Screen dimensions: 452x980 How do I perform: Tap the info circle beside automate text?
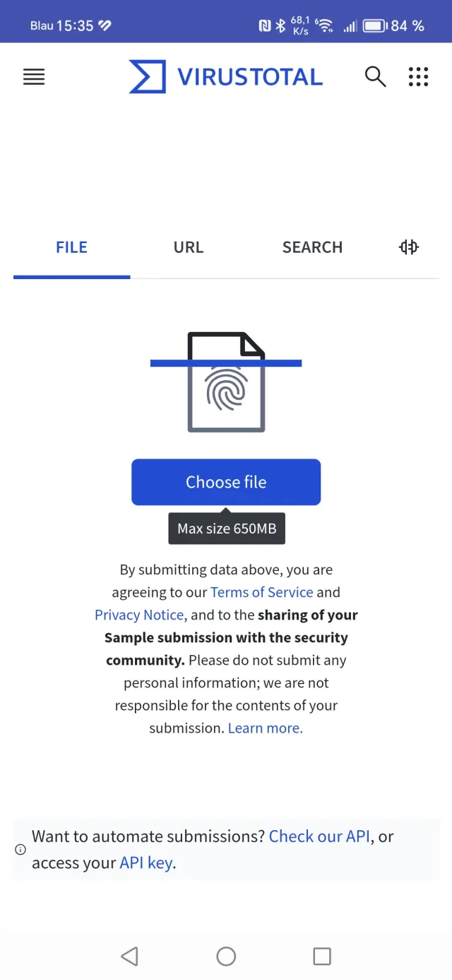[20, 850]
